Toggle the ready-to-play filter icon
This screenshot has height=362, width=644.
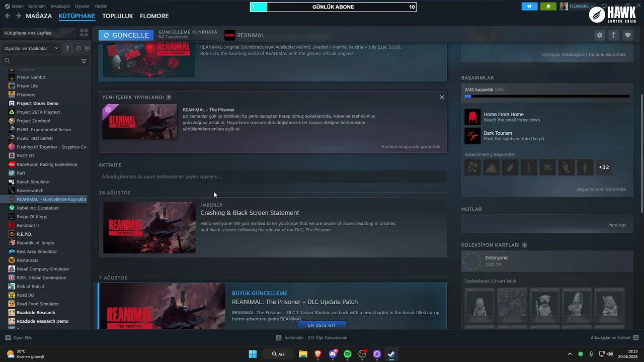[87, 48]
